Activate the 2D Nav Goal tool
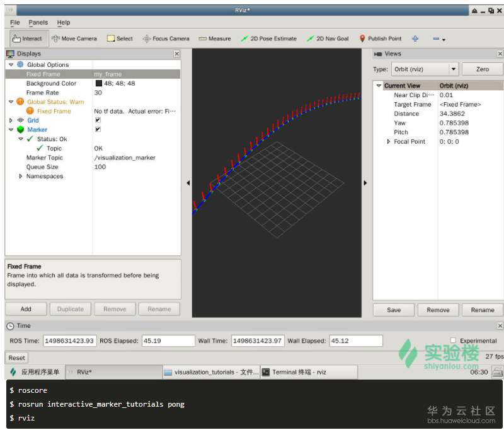The height and width of the screenshot is (430, 504). [327, 38]
